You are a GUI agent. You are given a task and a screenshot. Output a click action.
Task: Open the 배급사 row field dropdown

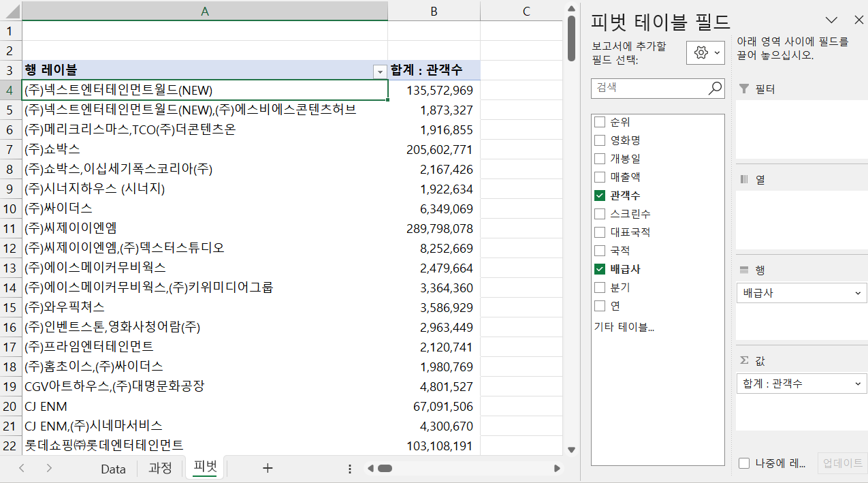tap(858, 294)
